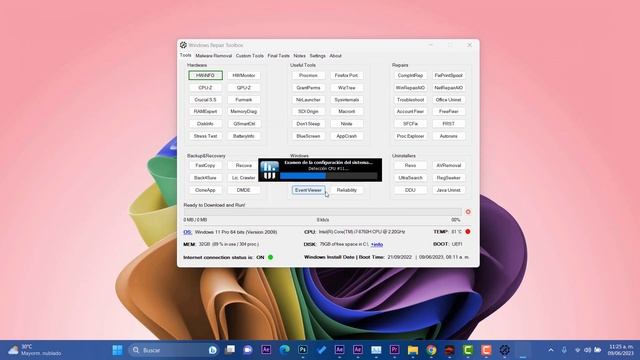This screenshot has width=640, height=360.
Task: Launch Procmon from Useful Tools
Action: (x=308, y=76)
